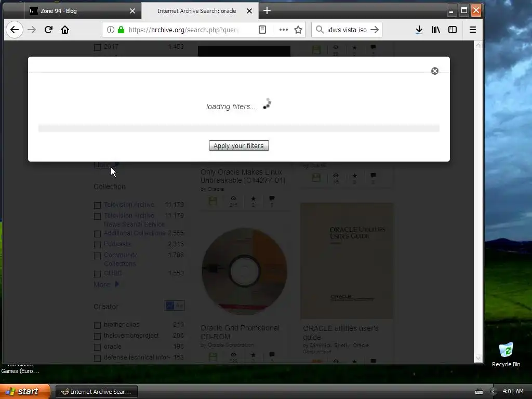Viewport: 532px width, 399px height.
Task: Click Internet Archive taskbar button
Action: click(96, 392)
